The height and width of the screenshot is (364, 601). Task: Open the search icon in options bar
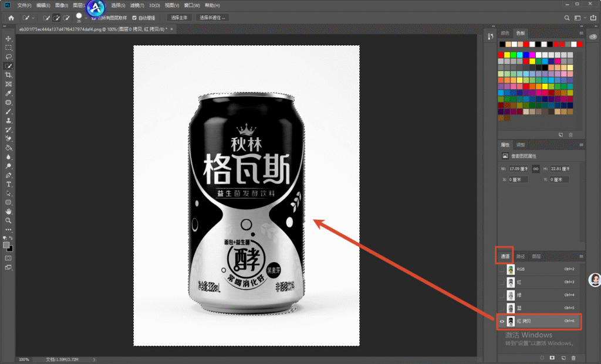click(x=567, y=18)
